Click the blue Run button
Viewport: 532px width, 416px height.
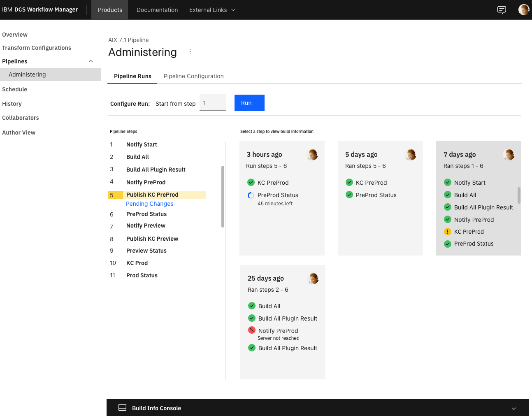click(x=249, y=103)
